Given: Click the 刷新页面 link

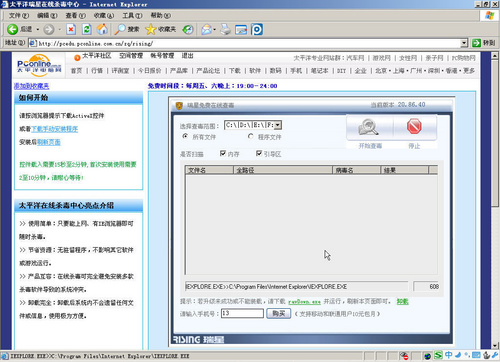Looking at the screenshot, I should 49,142.
